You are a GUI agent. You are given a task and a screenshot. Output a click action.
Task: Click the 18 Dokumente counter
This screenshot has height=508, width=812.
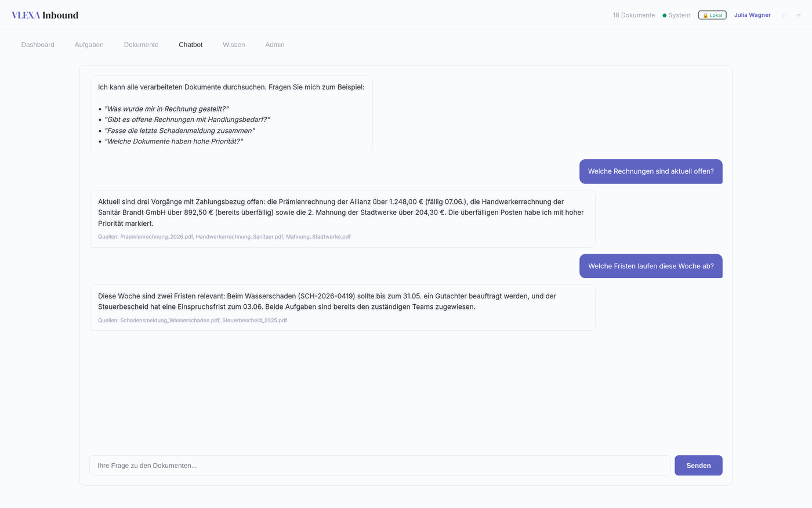tap(634, 15)
